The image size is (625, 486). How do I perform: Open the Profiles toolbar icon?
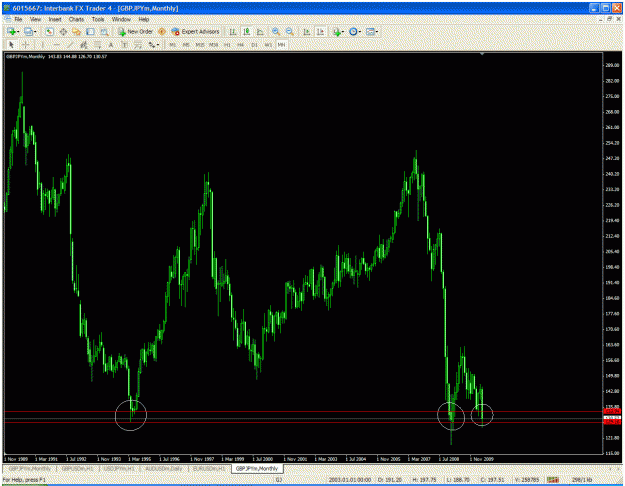tap(28, 31)
